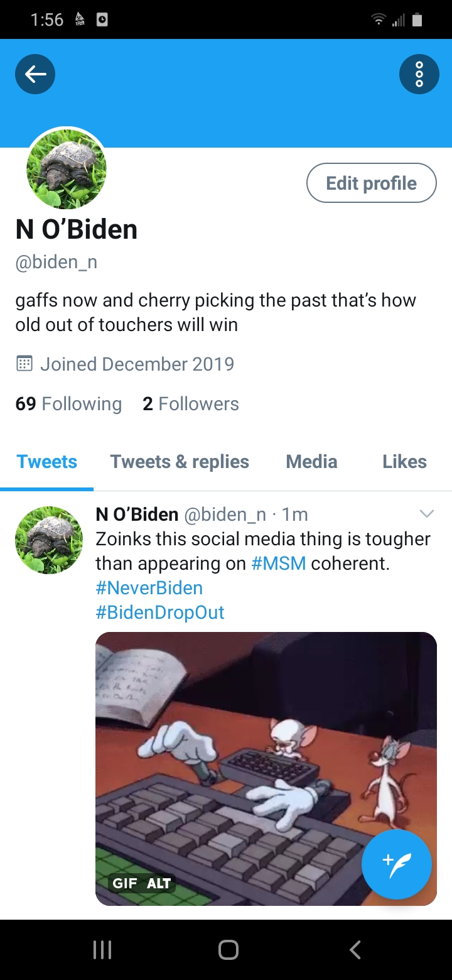
Task: Open the Media tab
Action: pos(311,462)
